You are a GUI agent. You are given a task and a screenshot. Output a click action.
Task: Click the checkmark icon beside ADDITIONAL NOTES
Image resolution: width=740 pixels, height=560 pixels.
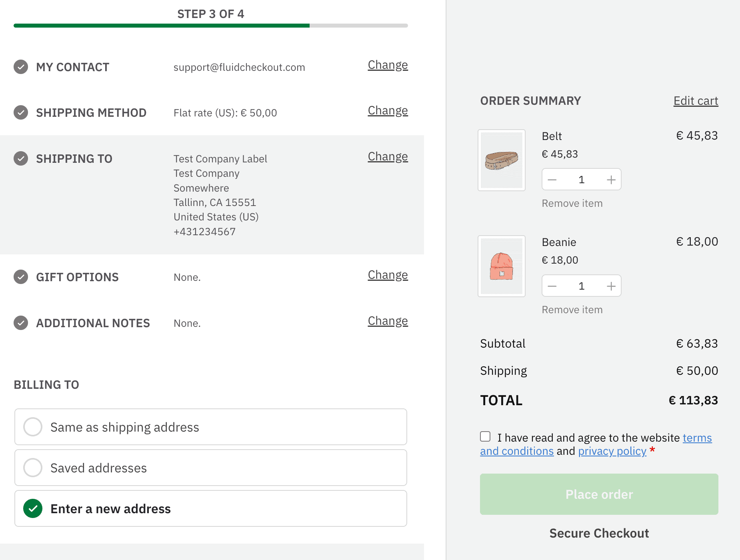coord(20,323)
